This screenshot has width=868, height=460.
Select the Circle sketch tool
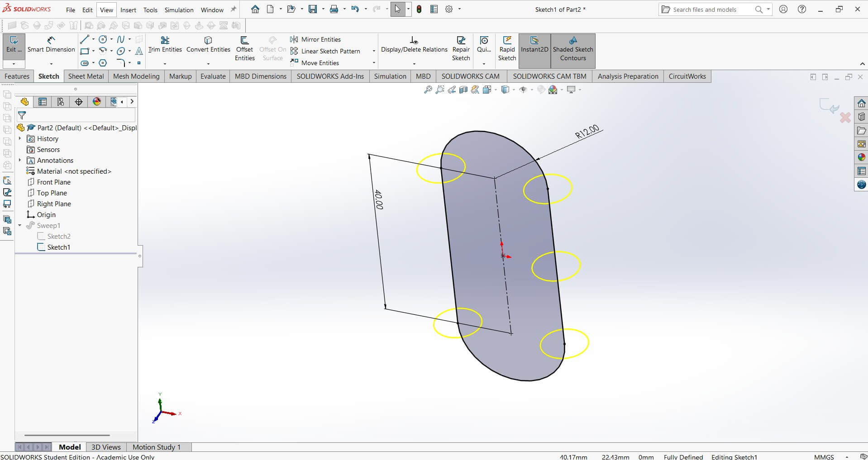103,39
